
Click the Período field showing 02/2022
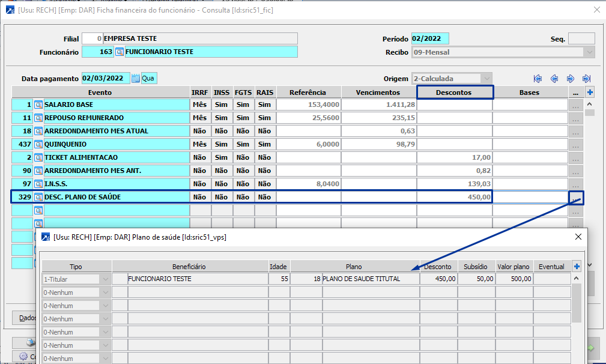[x=429, y=39]
